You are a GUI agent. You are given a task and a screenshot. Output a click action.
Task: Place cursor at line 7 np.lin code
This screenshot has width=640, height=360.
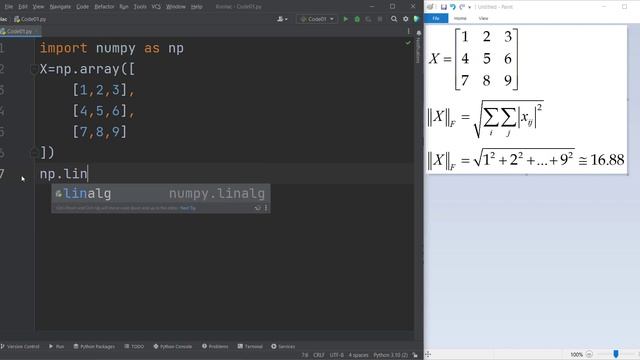(x=64, y=174)
